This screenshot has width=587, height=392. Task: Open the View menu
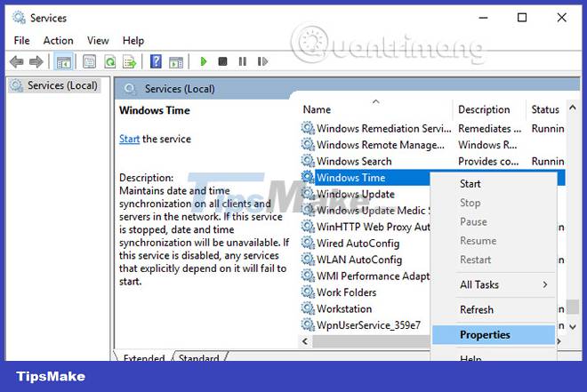pos(98,40)
